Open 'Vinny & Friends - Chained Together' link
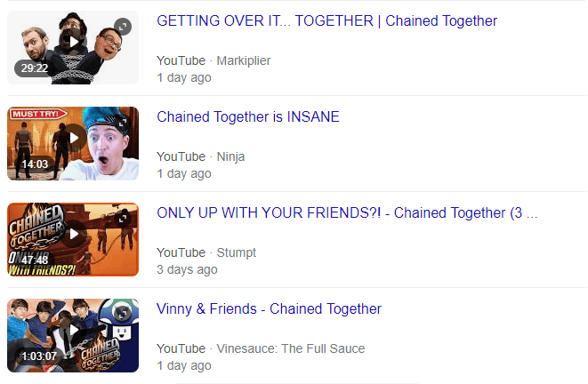 coord(269,308)
